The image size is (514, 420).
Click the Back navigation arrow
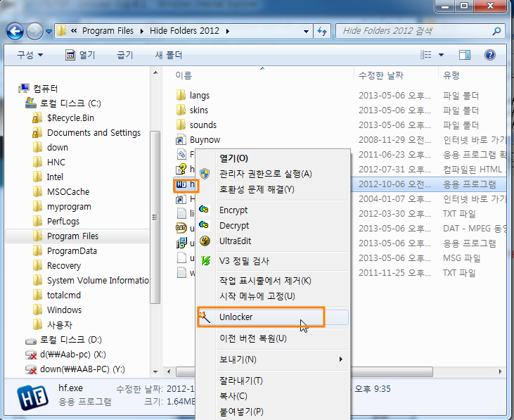click(x=15, y=32)
